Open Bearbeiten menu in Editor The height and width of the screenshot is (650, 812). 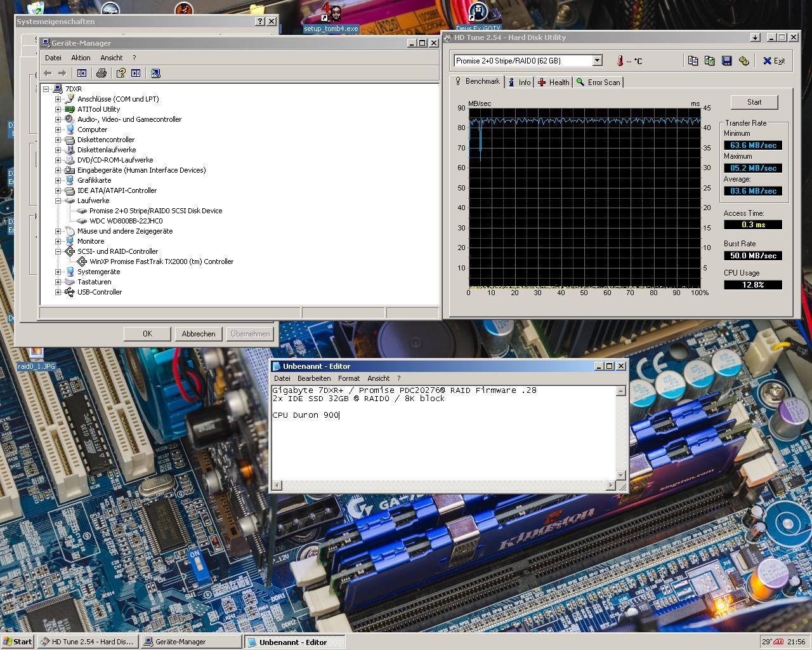(313, 378)
